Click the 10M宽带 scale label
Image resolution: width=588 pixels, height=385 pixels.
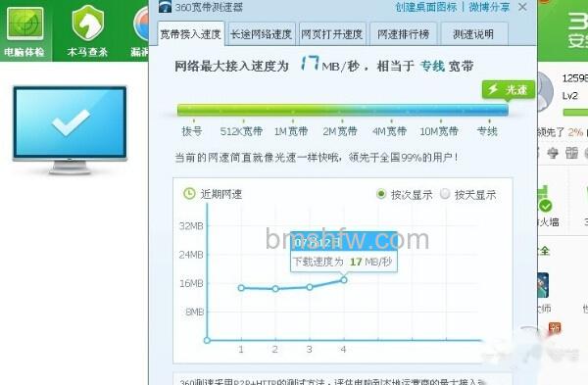(x=439, y=131)
